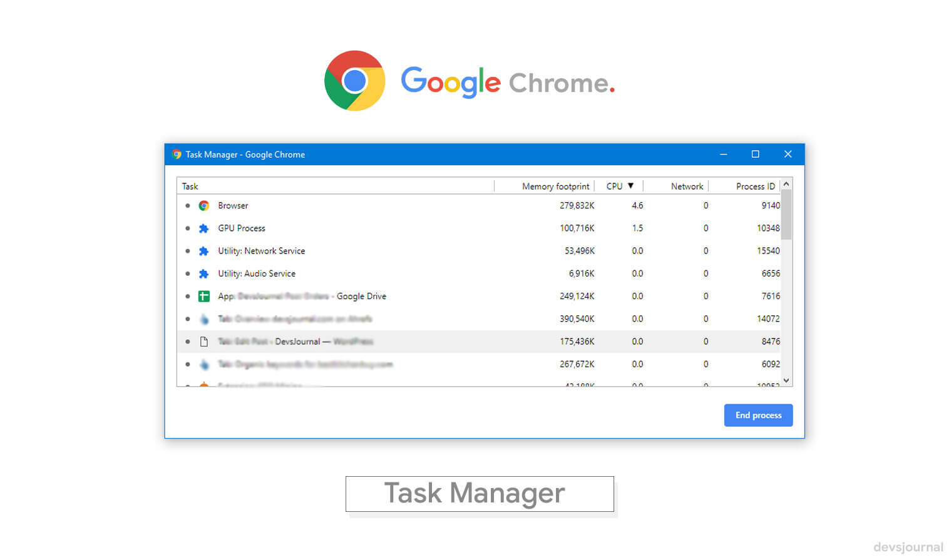The image size is (951, 560).
Task: Click the blank page icon in DevsJournal row
Action: tap(203, 342)
